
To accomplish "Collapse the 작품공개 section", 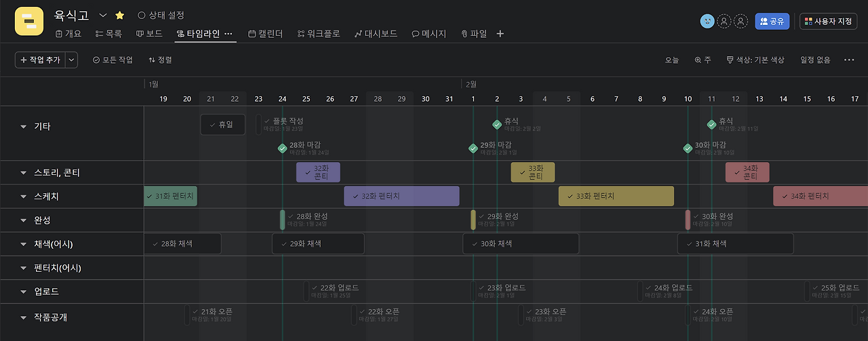I will coord(24,317).
